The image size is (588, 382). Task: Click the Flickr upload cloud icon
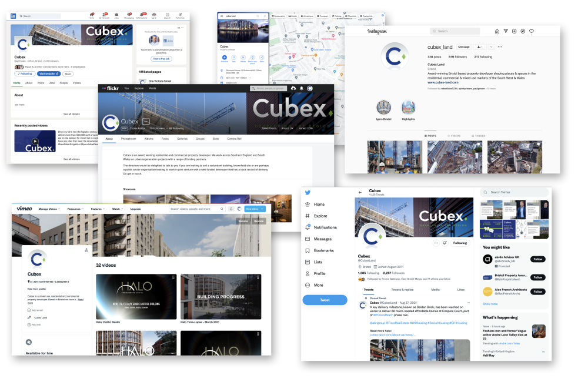click(293, 88)
